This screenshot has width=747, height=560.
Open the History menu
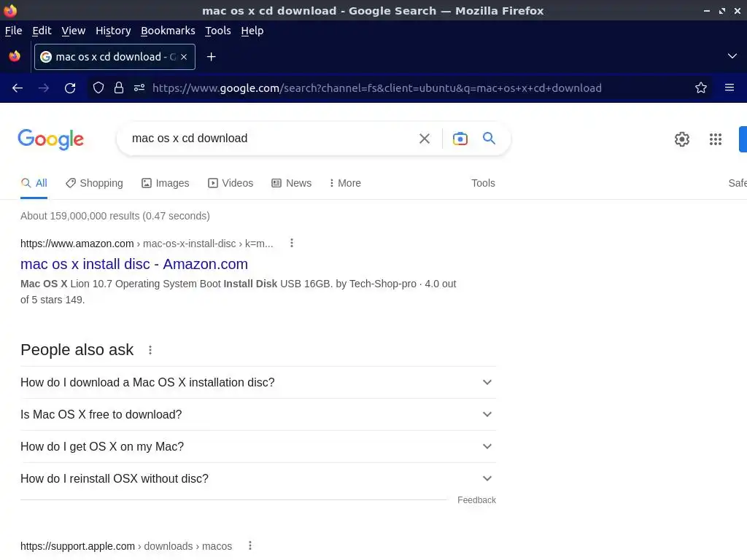(x=113, y=31)
